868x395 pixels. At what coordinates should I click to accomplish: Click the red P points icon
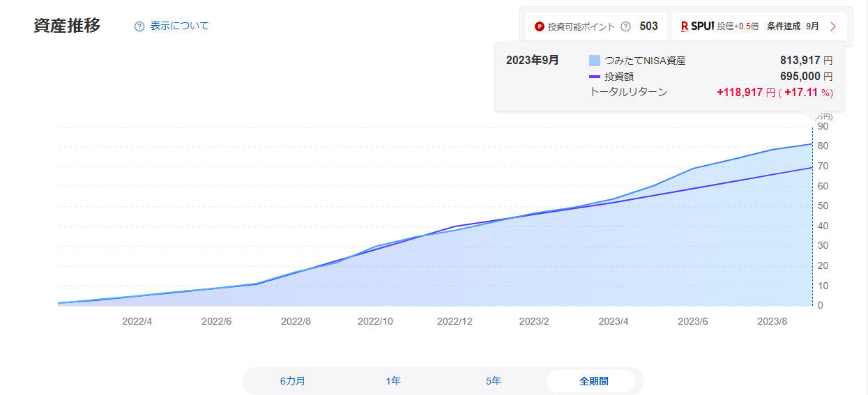click(x=539, y=26)
